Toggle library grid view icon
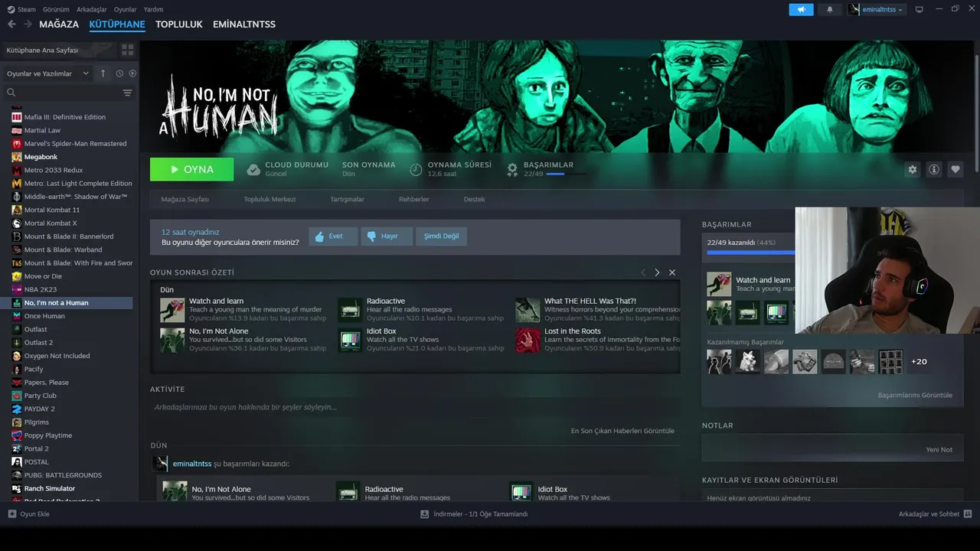Image resolution: width=980 pixels, height=551 pixels. click(127, 50)
